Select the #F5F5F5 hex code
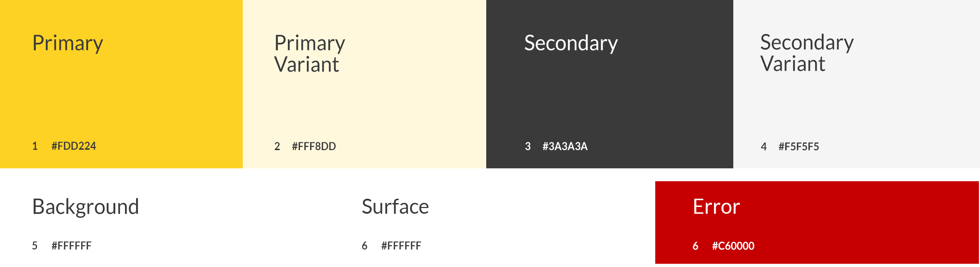 [x=798, y=147]
